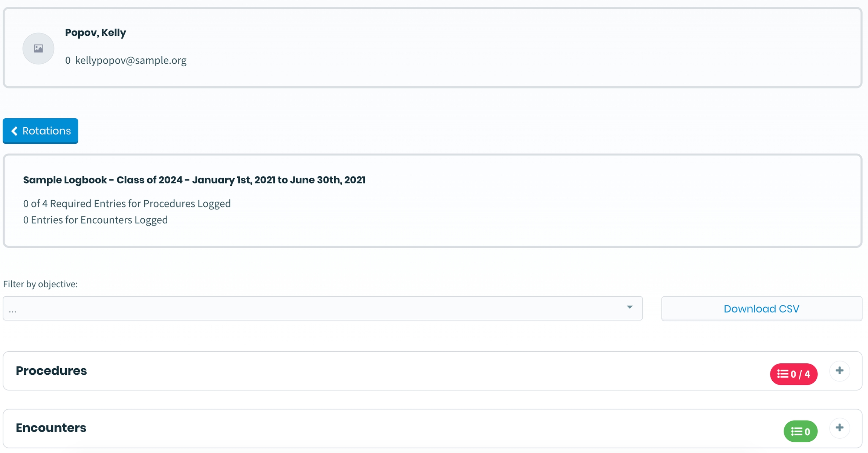Click the Filter by objective label

40,284
